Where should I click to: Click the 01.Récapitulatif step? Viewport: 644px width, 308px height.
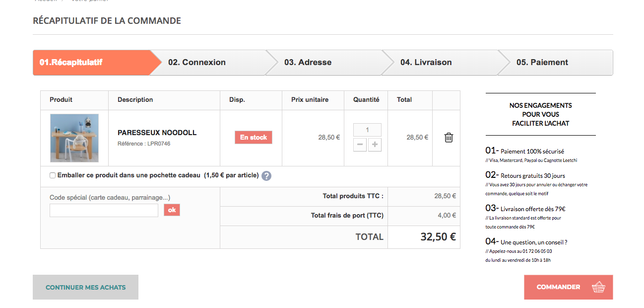point(71,63)
